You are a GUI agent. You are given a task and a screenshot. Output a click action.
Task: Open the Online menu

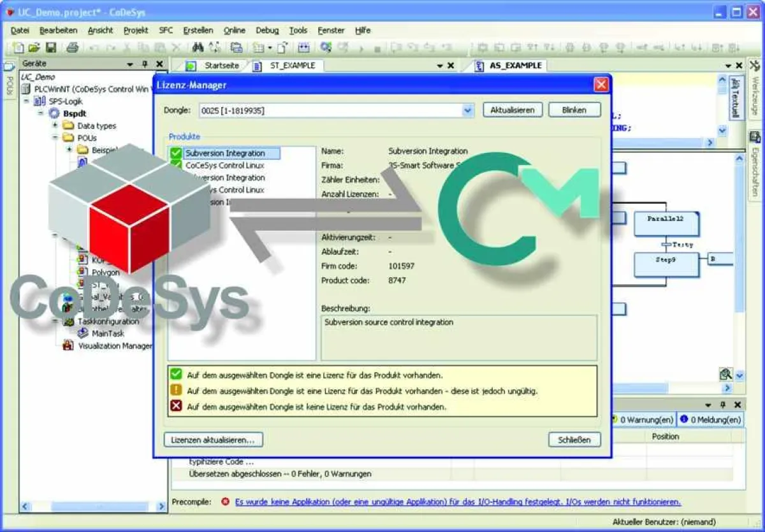point(236,30)
